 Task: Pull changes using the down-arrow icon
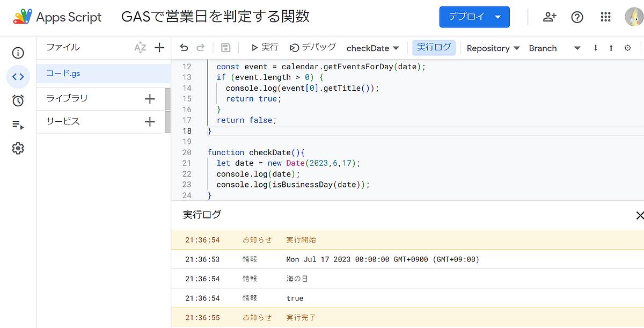(596, 48)
